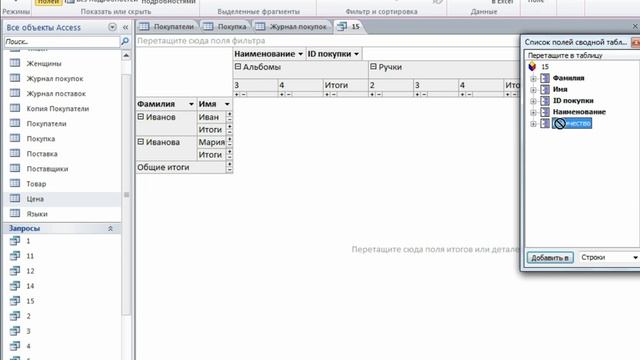Click query 3 icon under Запросы
Viewport: 640px width, 360px height.
[x=15, y=331]
